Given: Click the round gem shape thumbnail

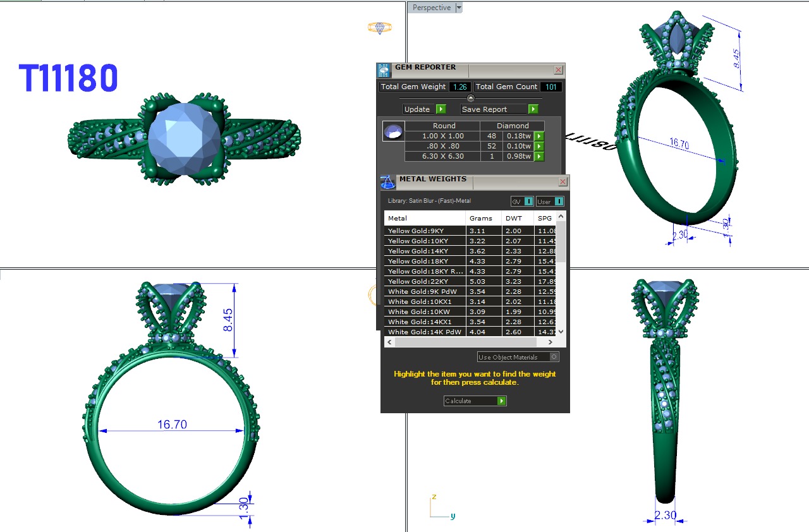Looking at the screenshot, I should pos(392,131).
